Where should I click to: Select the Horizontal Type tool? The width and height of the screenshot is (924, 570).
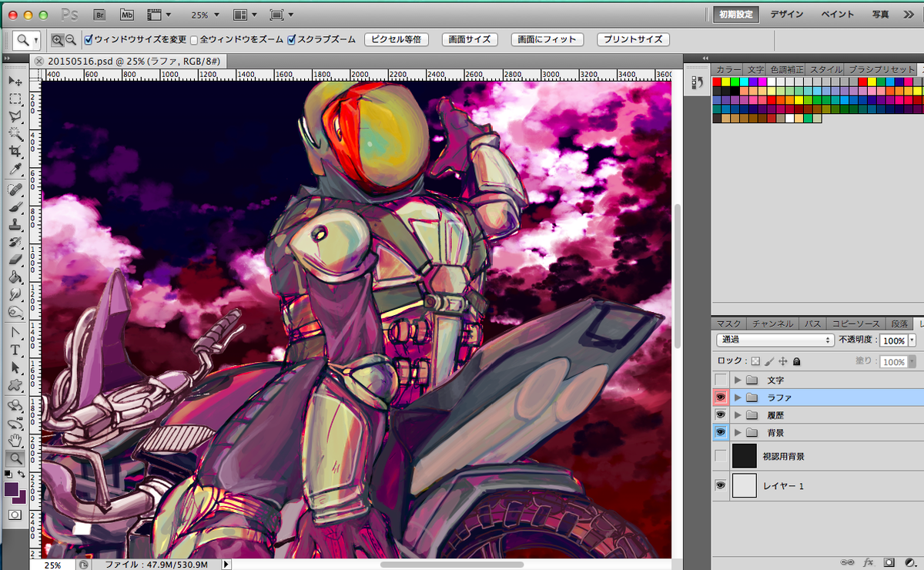[x=15, y=350]
